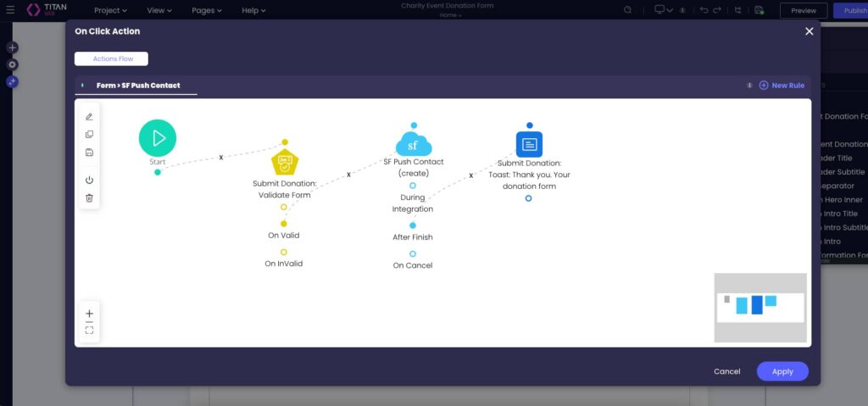Click the save icon in flow toolbar
Image resolution: width=868 pixels, height=406 pixels.
(x=89, y=153)
